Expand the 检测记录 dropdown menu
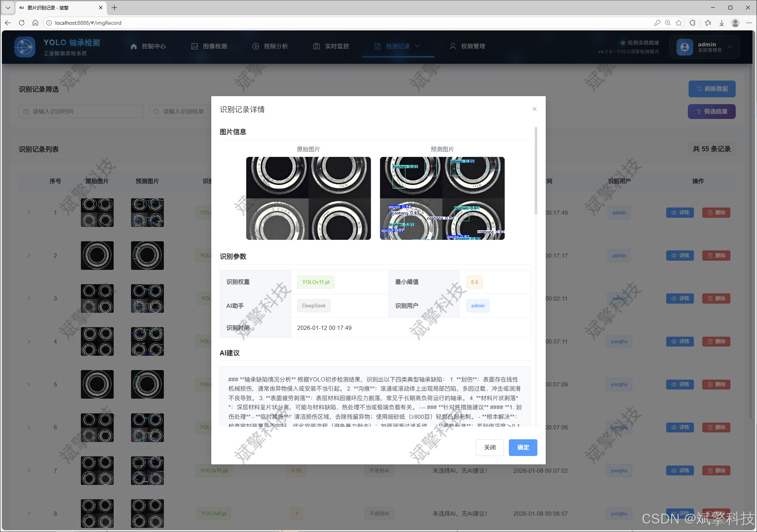 click(x=398, y=46)
